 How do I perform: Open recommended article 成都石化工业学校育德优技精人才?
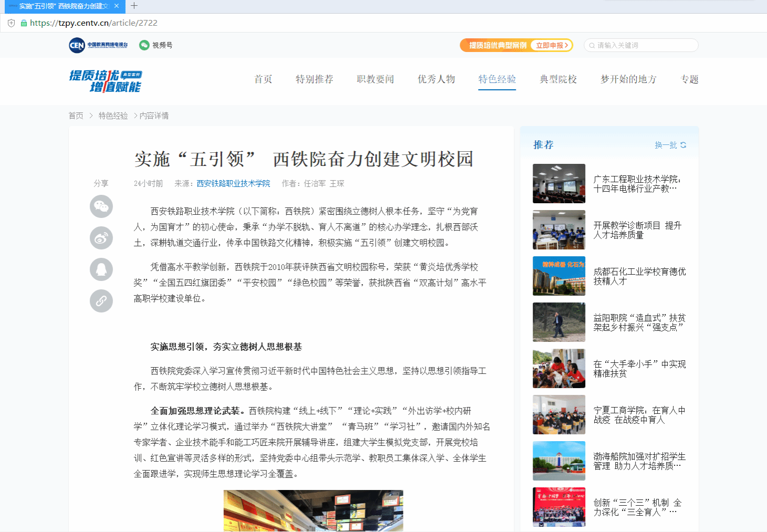639,276
